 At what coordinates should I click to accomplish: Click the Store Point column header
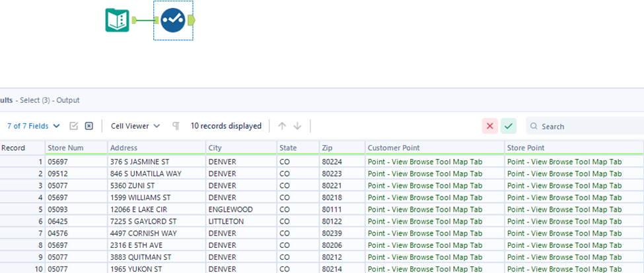[x=574, y=148]
